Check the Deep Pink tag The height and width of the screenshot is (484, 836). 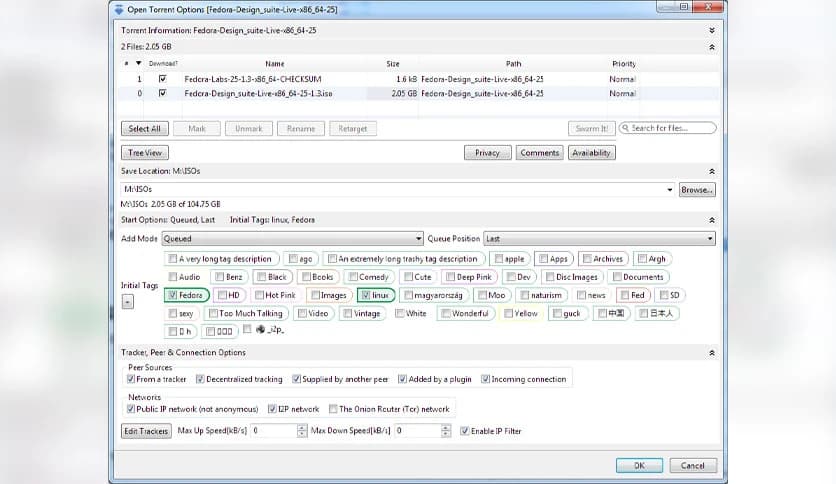451,277
